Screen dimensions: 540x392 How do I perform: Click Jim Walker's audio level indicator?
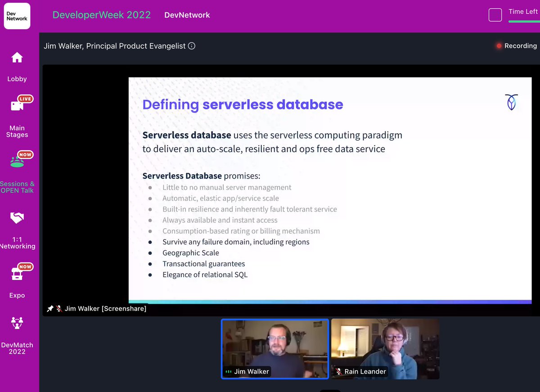click(x=229, y=372)
